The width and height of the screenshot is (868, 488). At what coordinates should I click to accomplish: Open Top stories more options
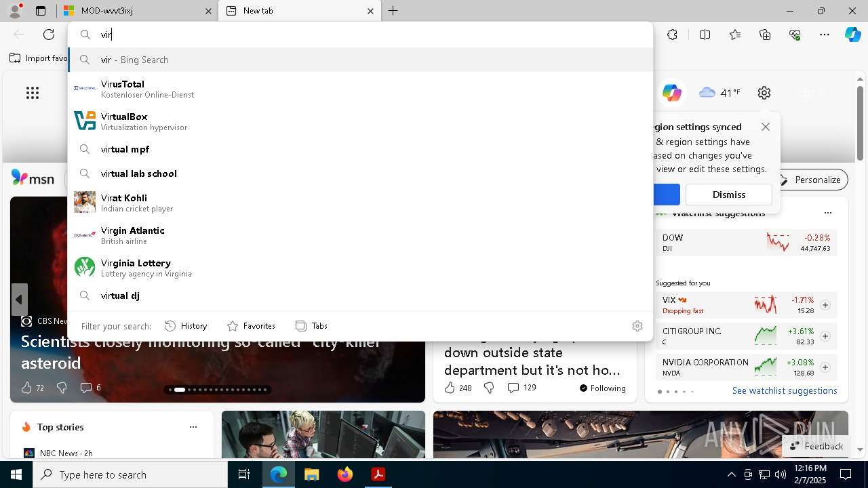click(x=193, y=427)
